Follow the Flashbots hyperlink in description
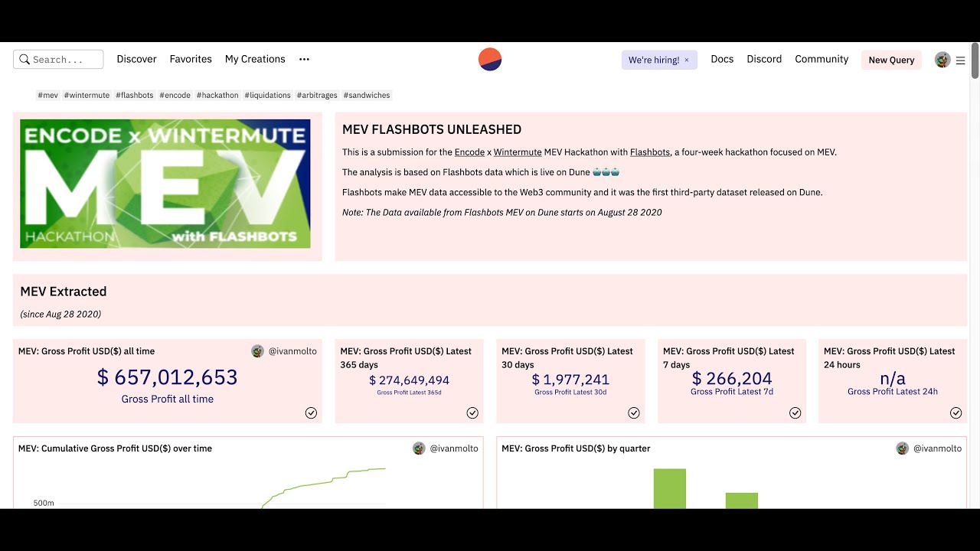The width and height of the screenshot is (980, 551). pos(650,152)
